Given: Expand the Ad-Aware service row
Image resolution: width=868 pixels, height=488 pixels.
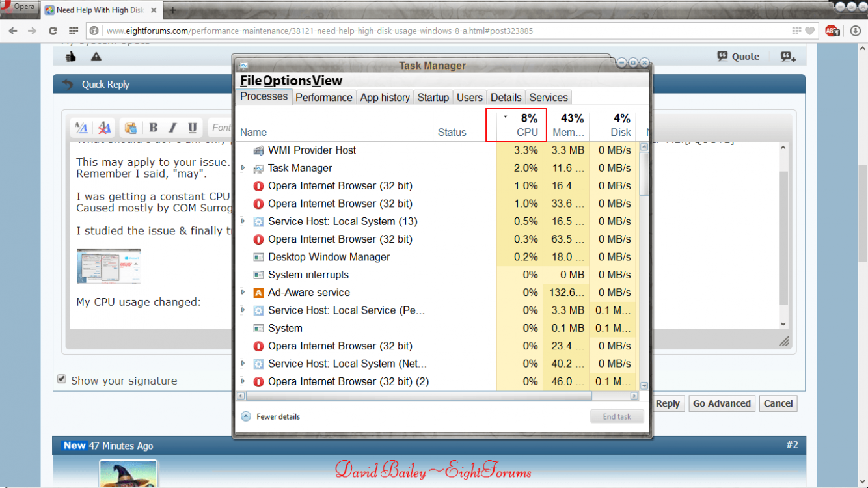Looking at the screenshot, I should coord(243,293).
